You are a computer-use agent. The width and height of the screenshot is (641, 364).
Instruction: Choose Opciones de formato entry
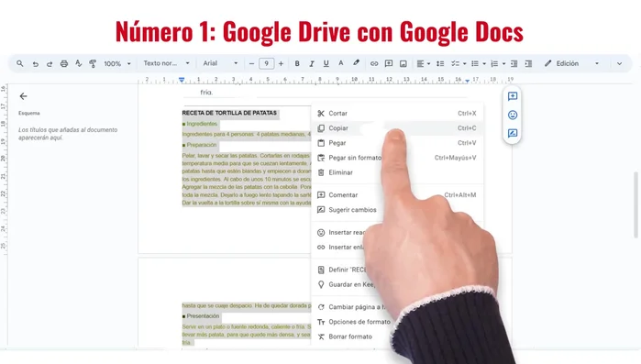(x=397, y=322)
